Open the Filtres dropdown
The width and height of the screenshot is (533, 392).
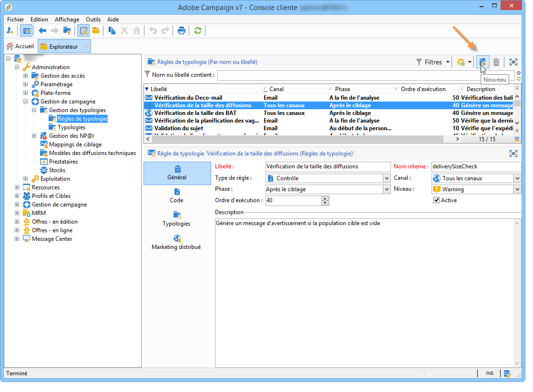tap(433, 62)
